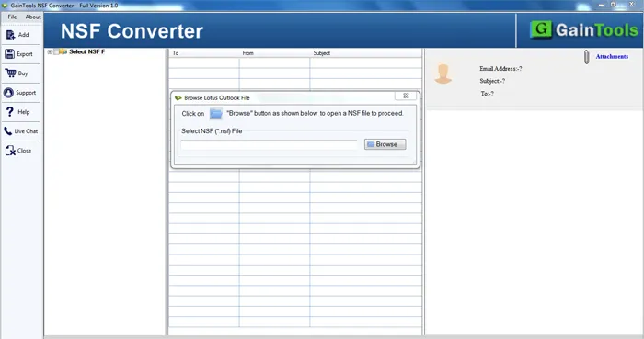
Task: Click the Support headset icon
Action: tap(8, 93)
